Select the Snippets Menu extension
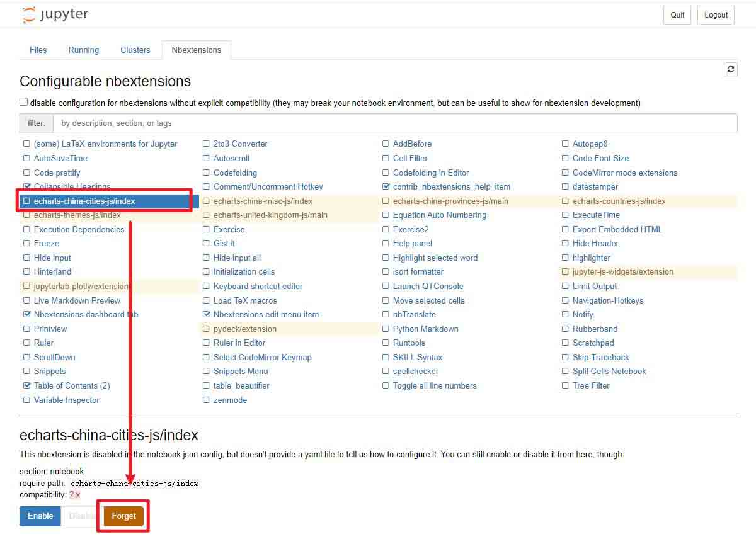This screenshot has width=756, height=539. [x=241, y=372]
